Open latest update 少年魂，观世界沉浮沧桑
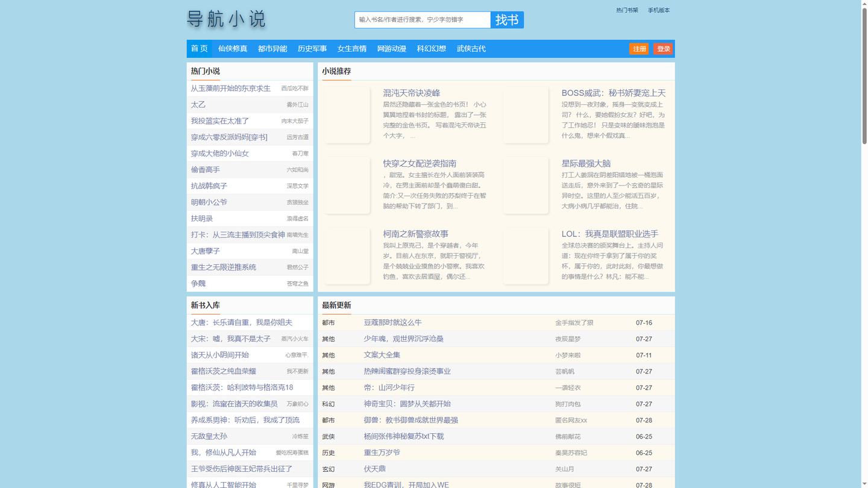 404,339
